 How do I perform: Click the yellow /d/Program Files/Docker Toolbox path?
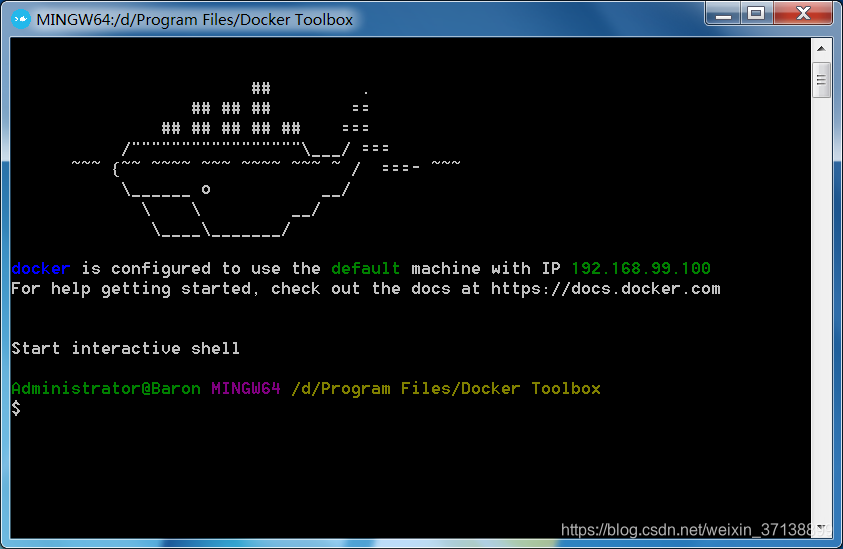tap(446, 388)
